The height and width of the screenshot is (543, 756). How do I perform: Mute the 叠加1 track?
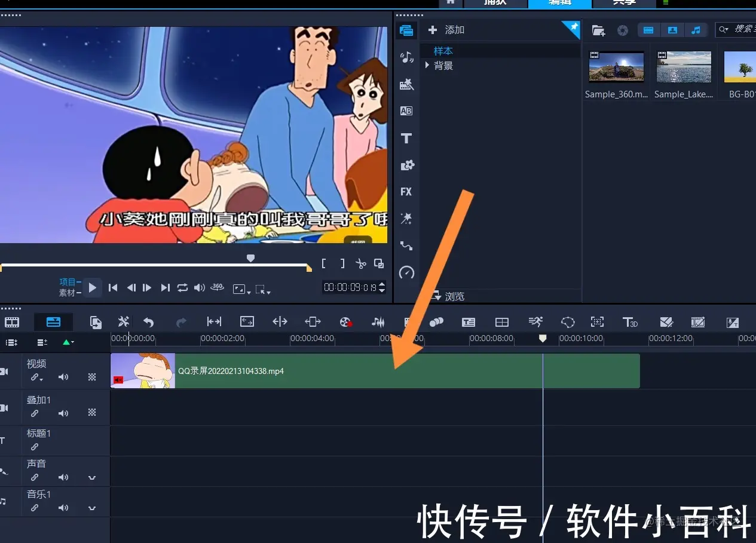pyautogui.click(x=63, y=413)
